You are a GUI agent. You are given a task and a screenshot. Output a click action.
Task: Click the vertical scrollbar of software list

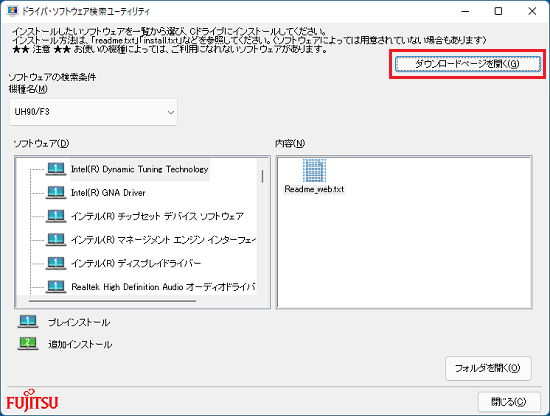point(262,176)
